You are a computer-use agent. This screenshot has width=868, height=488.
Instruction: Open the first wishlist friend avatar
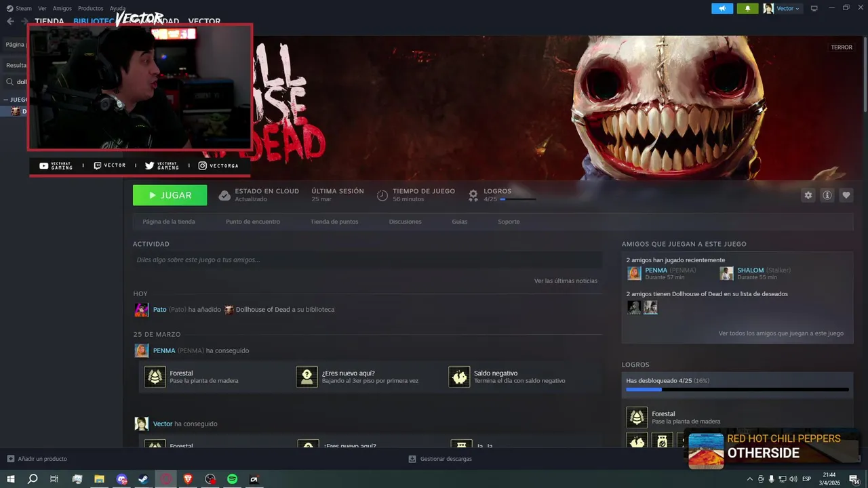pos(634,307)
